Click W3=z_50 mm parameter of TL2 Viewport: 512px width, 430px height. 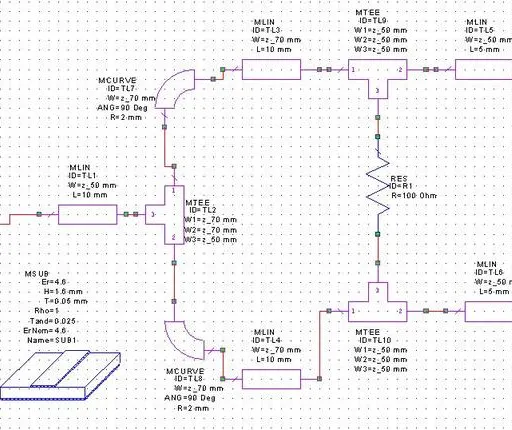210,240
